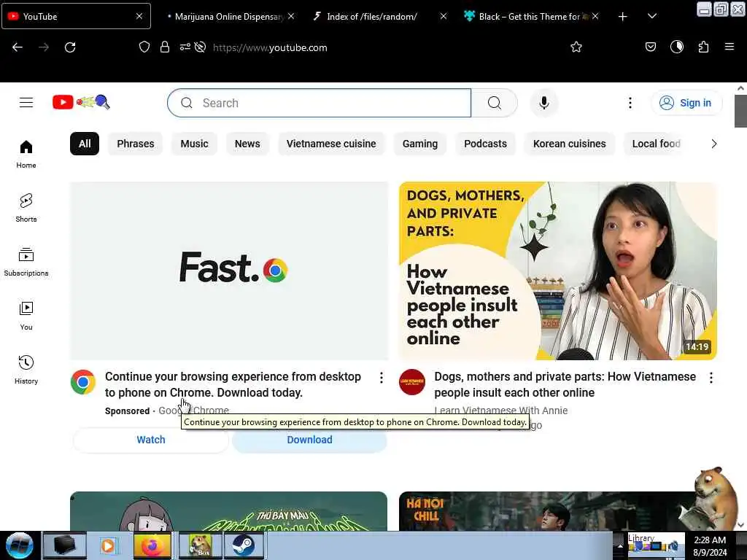Click the Download button on the ad

point(309,440)
